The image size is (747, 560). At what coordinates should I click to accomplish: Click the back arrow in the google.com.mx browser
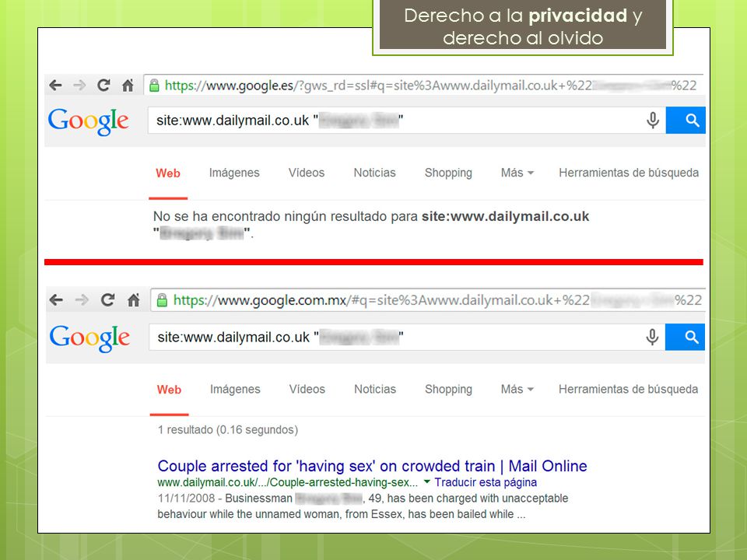point(56,300)
